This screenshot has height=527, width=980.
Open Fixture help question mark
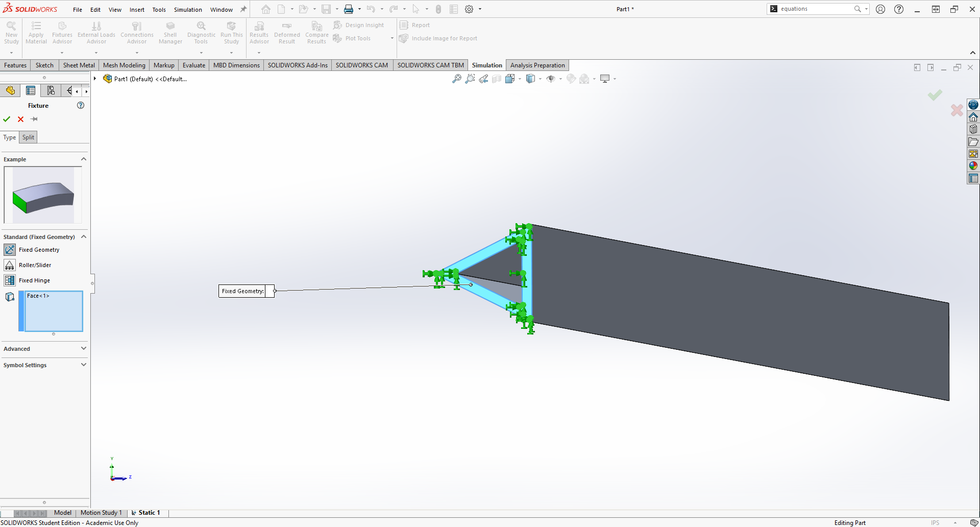click(x=81, y=105)
